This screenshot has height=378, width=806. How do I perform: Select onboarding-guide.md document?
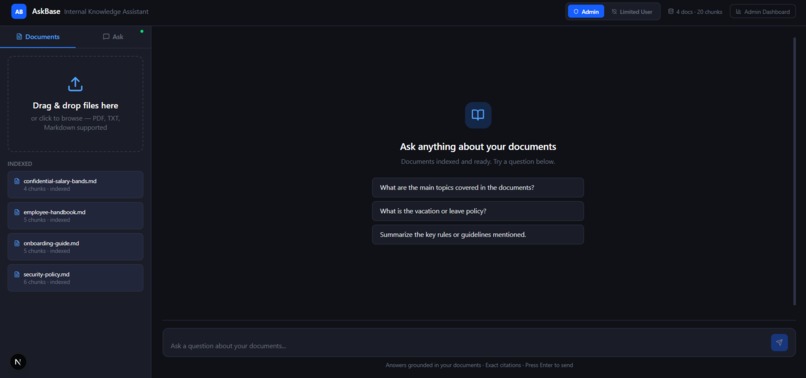(x=76, y=247)
